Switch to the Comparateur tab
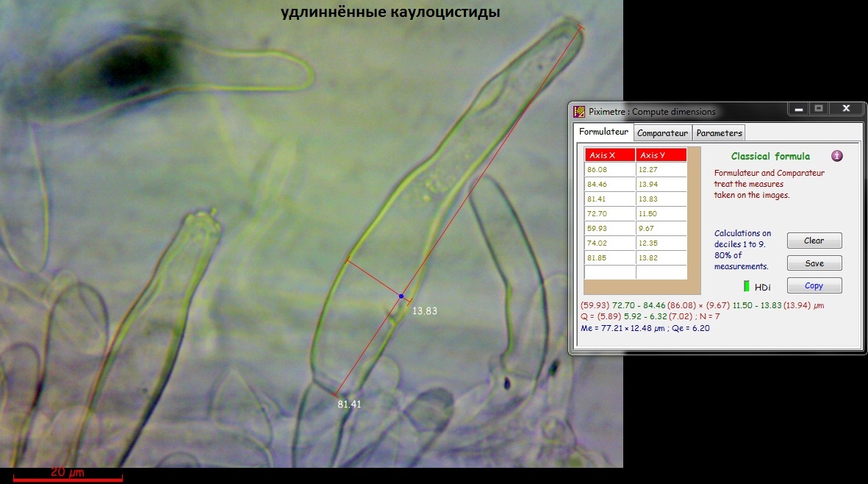Viewport: 868px width, 484px height. coord(662,133)
